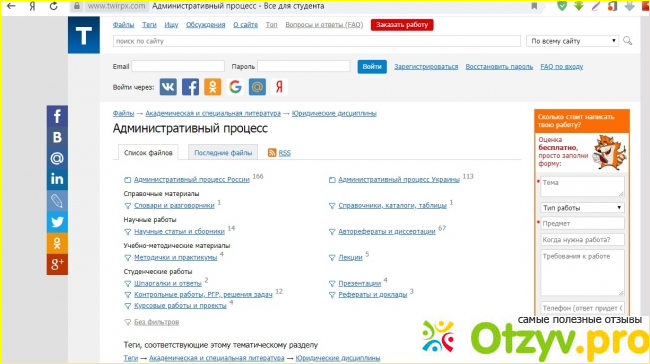The height and width of the screenshot is (364, 650).
Task: Click the search magnifier icon
Action: coord(628,41)
